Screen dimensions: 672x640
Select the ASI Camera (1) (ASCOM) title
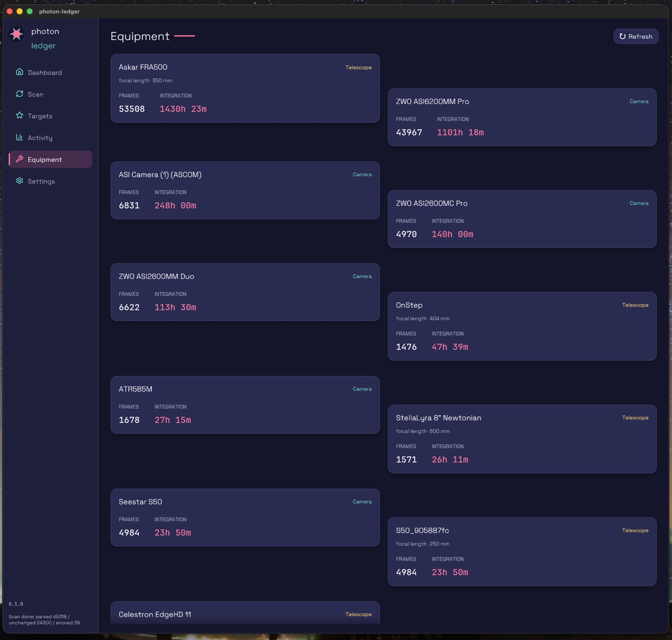click(160, 174)
